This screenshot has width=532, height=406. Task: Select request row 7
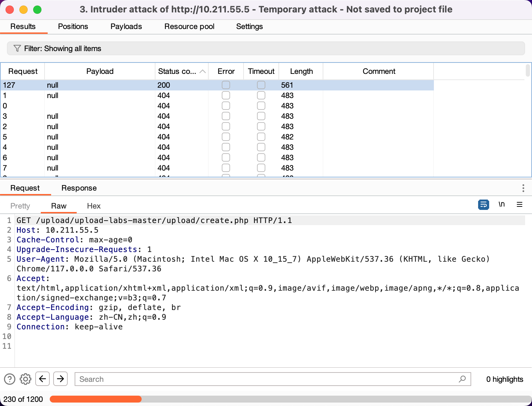point(217,168)
